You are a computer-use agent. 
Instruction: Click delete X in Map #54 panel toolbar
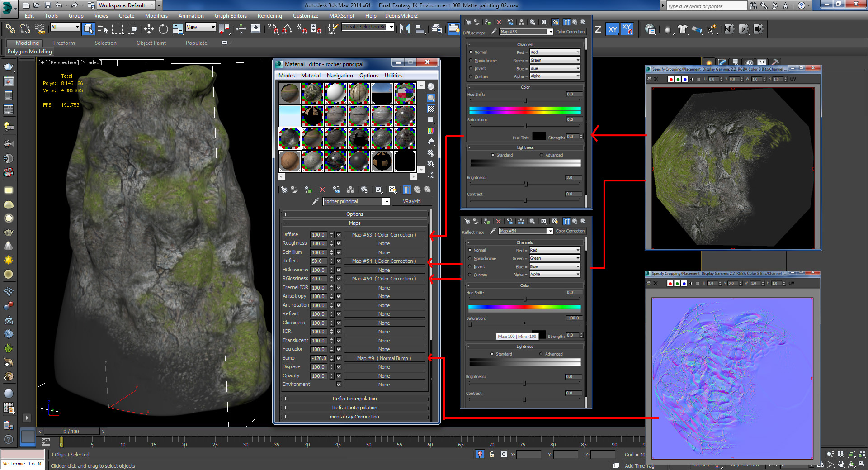tap(498, 221)
